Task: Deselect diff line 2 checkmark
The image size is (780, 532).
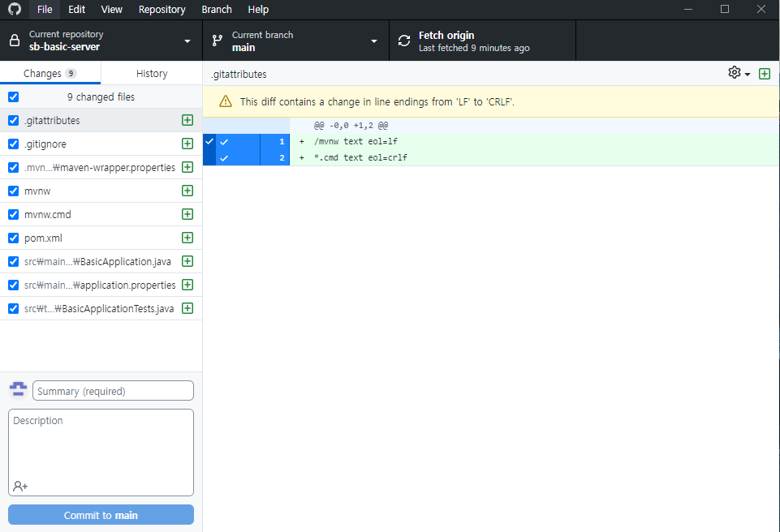Action: pos(224,158)
